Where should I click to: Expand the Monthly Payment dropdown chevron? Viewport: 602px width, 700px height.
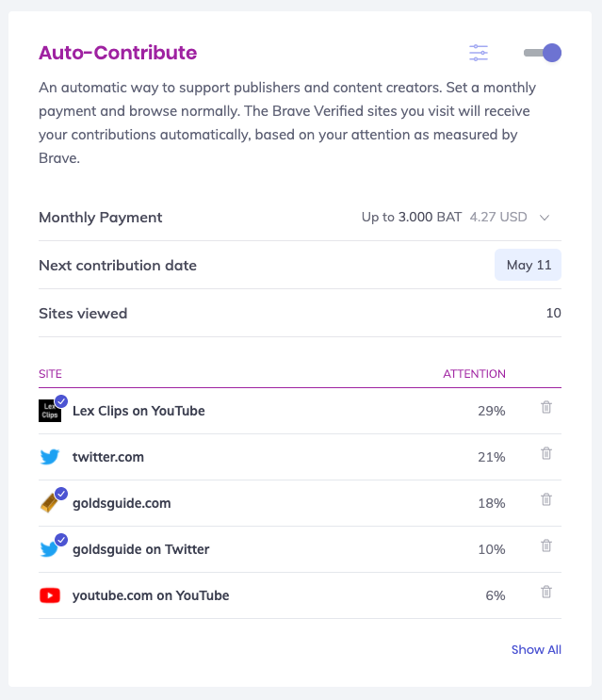click(545, 218)
